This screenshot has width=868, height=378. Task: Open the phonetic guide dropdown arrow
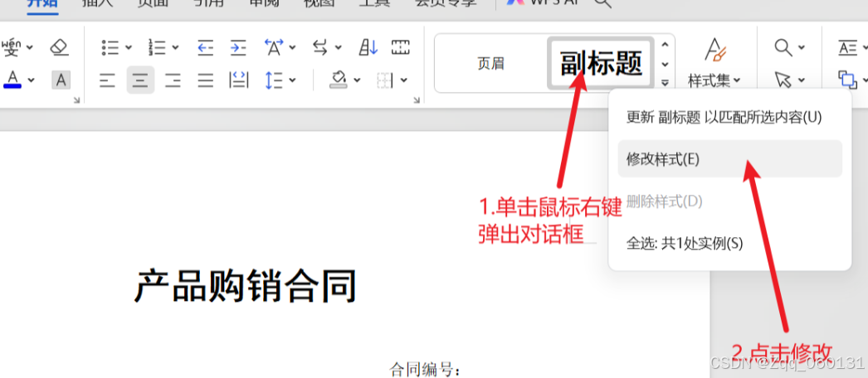coord(29,48)
